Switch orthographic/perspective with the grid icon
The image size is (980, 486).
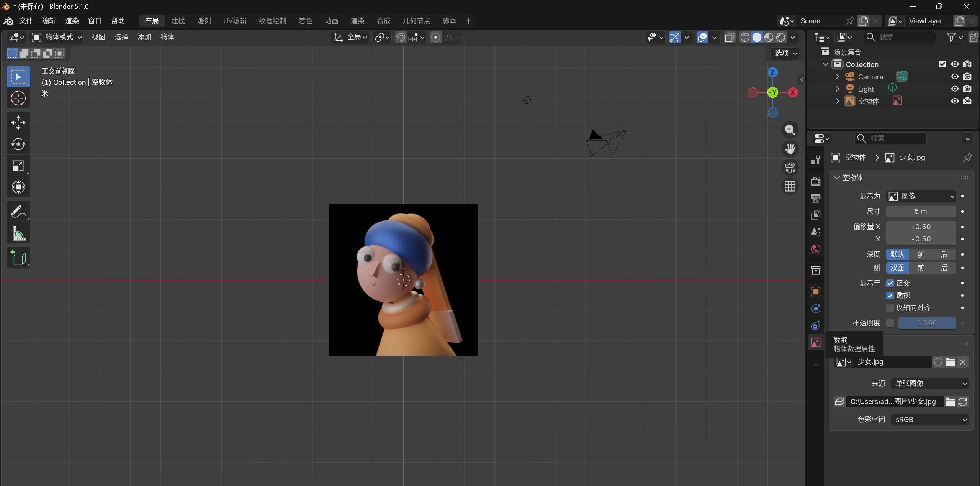coord(790,187)
